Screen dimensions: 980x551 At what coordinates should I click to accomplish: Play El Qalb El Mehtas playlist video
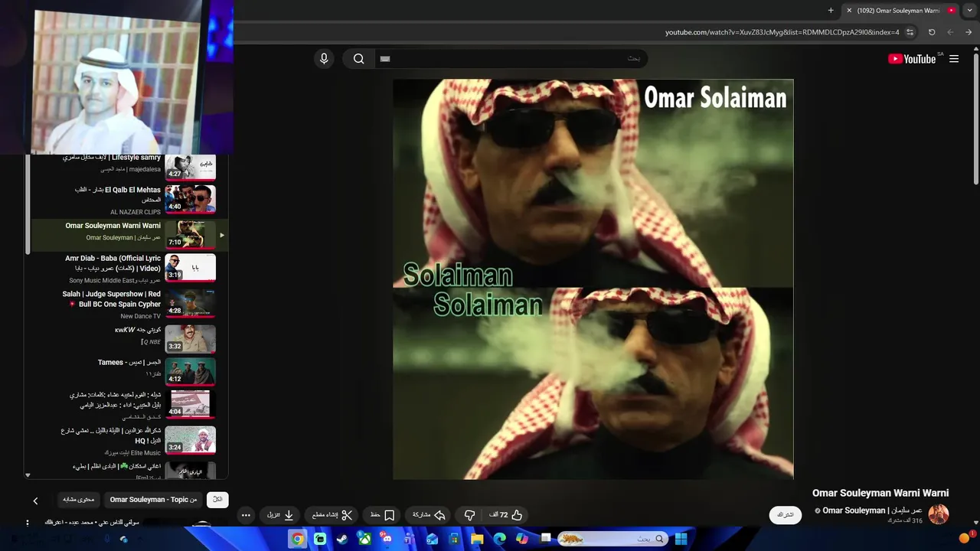click(x=190, y=200)
